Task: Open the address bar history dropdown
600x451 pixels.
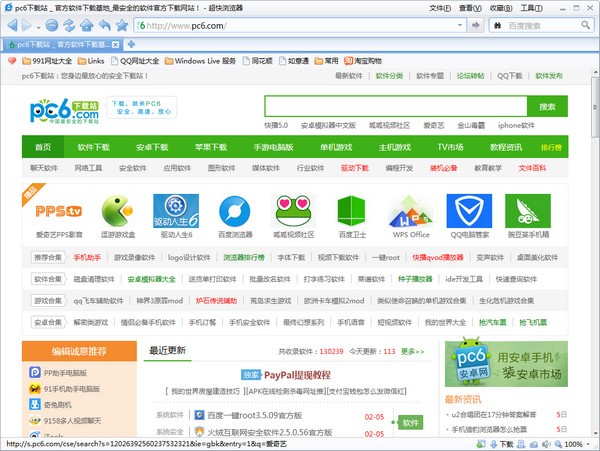Action: pos(460,25)
